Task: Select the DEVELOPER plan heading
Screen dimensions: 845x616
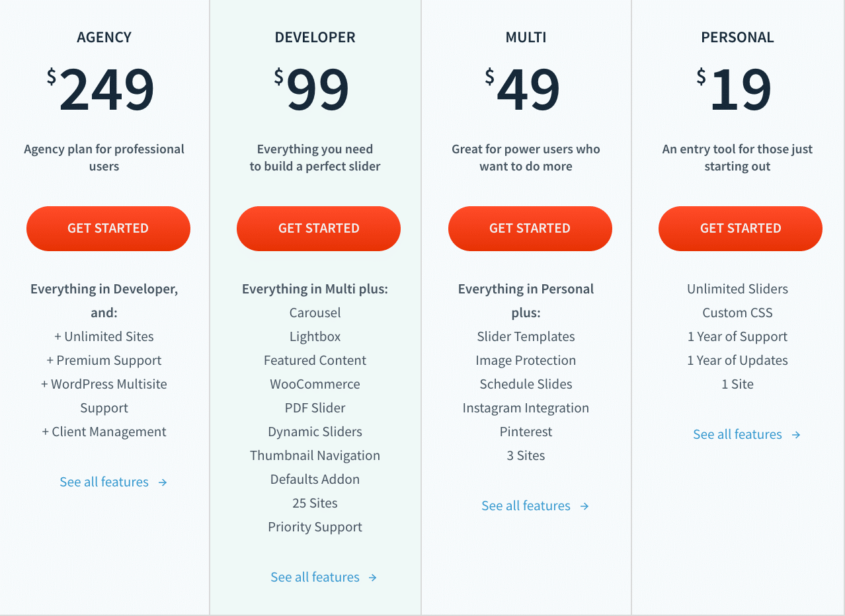Action: coord(315,38)
